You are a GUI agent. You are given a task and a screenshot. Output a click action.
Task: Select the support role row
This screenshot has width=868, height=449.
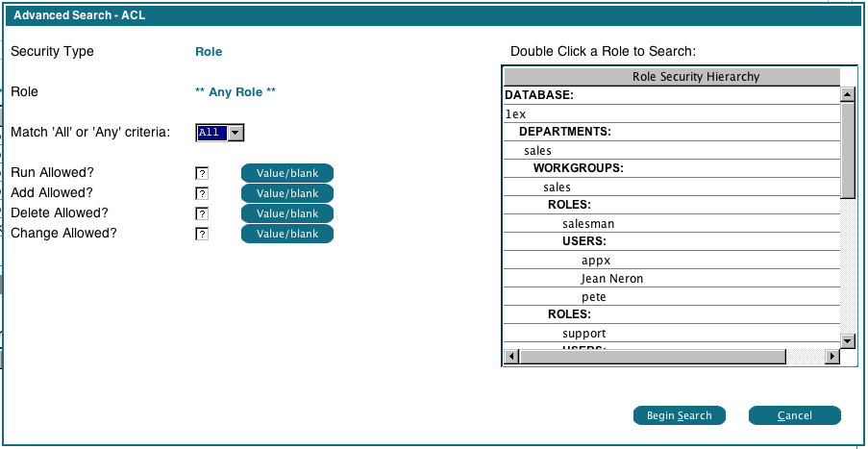coord(672,334)
